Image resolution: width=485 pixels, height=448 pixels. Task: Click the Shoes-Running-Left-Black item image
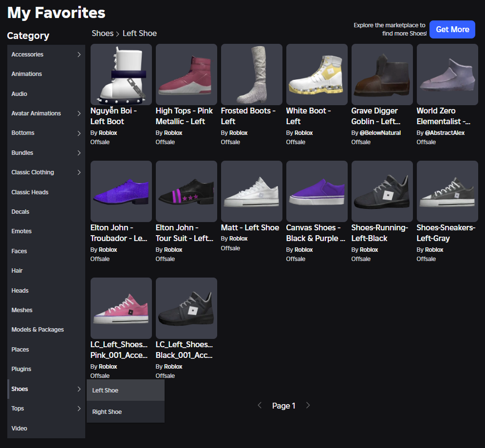point(382,191)
